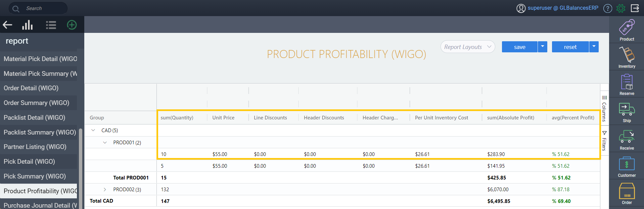This screenshot has width=644, height=209.
Task: Click the back arrow icon
Action: (7, 25)
